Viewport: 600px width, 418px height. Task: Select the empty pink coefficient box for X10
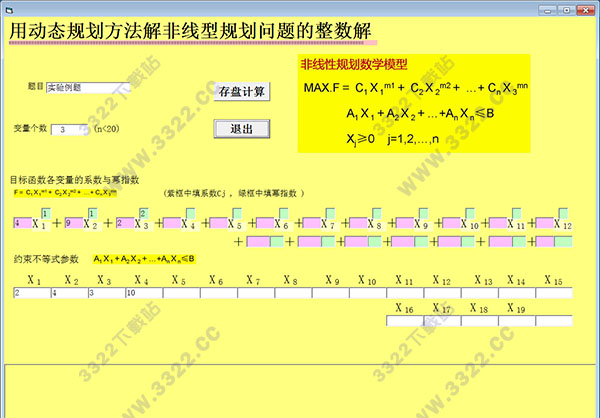pos(451,223)
